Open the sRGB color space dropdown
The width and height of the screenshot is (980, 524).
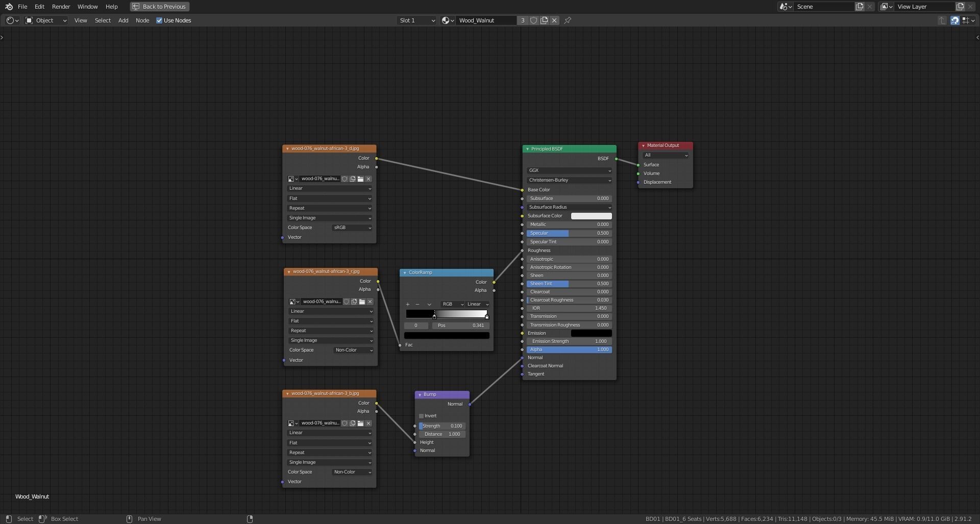point(352,228)
